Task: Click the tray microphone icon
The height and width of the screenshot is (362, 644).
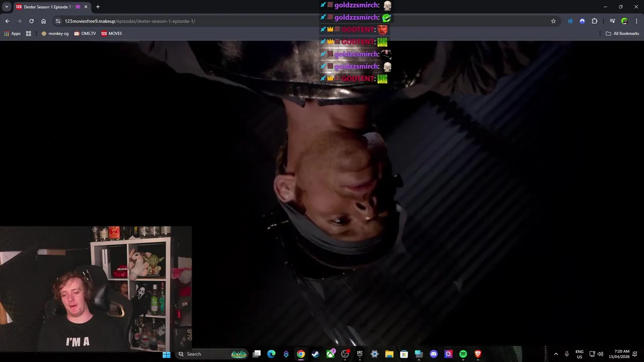Action: [567, 354]
